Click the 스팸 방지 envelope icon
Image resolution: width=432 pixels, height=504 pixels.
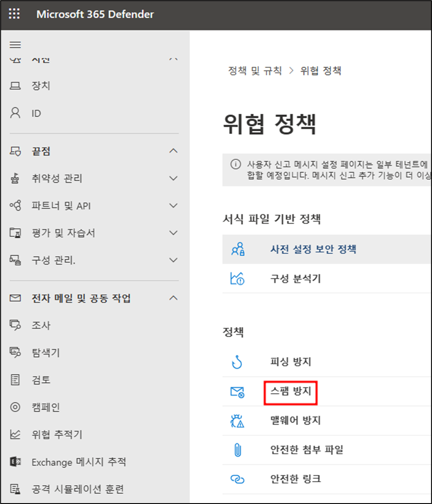point(237,392)
